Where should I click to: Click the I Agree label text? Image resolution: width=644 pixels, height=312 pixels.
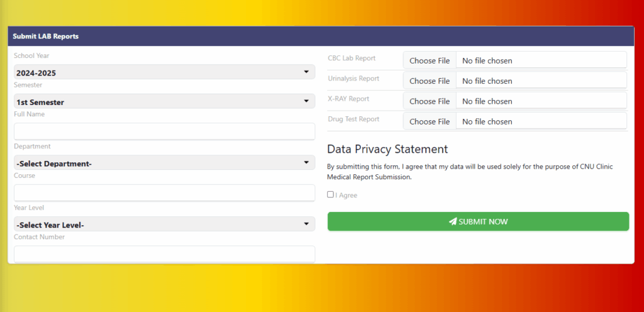(347, 196)
